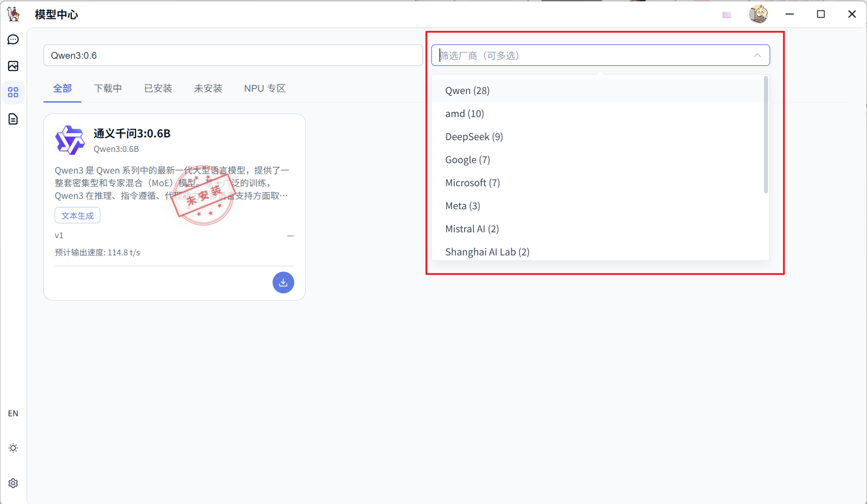This screenshot has width=867, height=504.
Task: Close the window
Action: (x=852, y=14)
